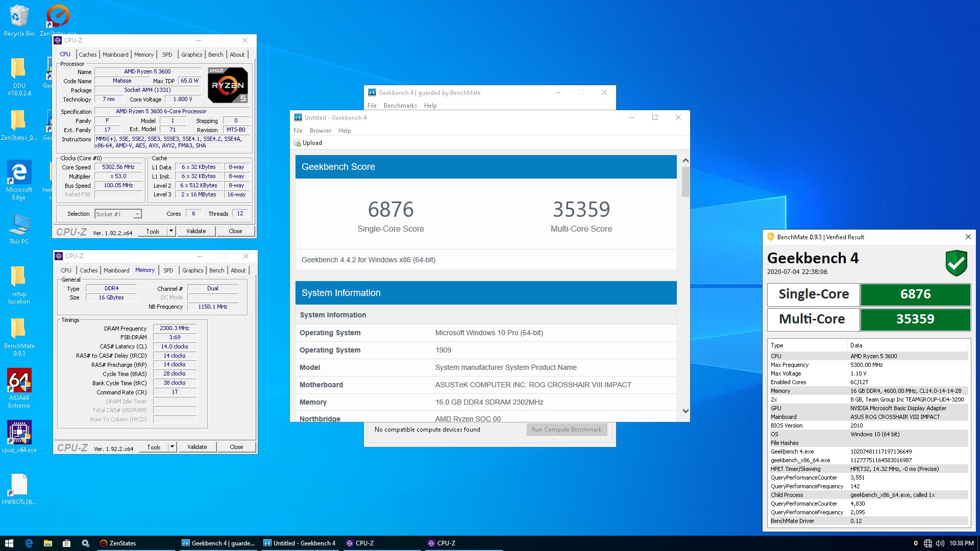Open the About tab in top CPU-Z

237,55
